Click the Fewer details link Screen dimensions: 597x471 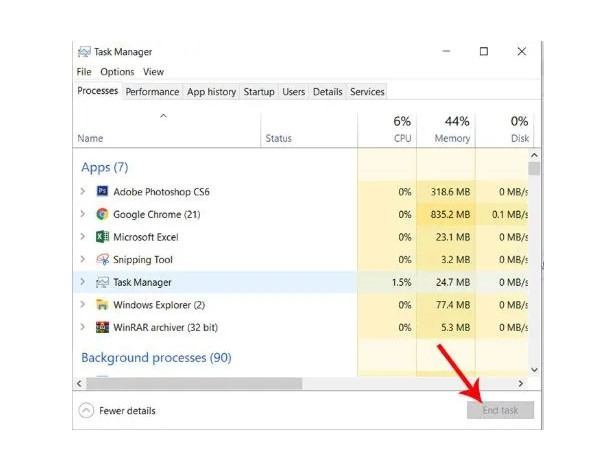click(x=127, y=411)
